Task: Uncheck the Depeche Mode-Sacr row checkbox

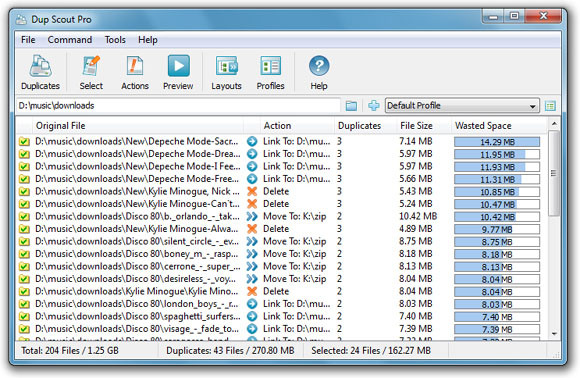Action: tap(24, 142)
